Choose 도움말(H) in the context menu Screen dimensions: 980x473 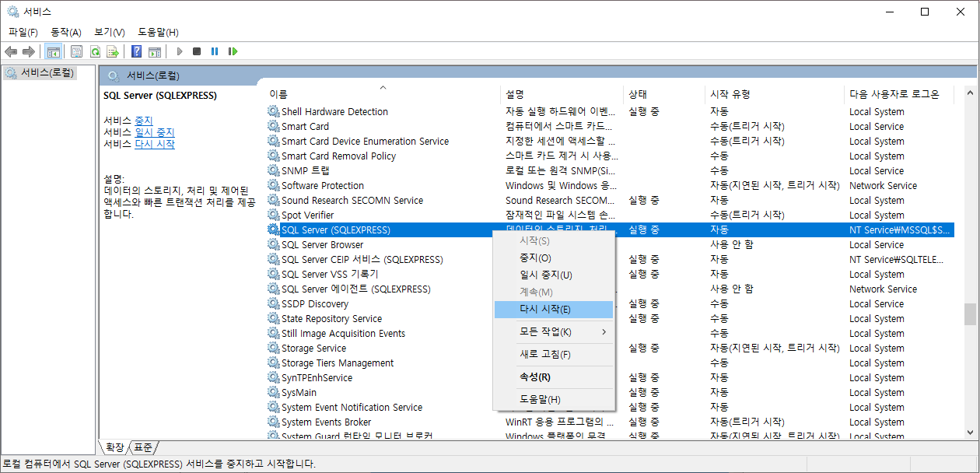coord(554,399)
